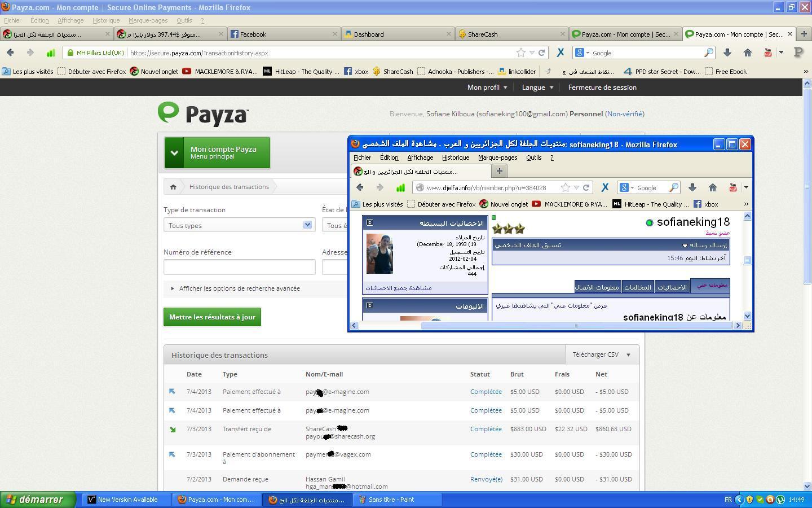Click YouTube icon in djelfa popup toolbar
This screenshot has height=508, width=812.
point(733,187)
